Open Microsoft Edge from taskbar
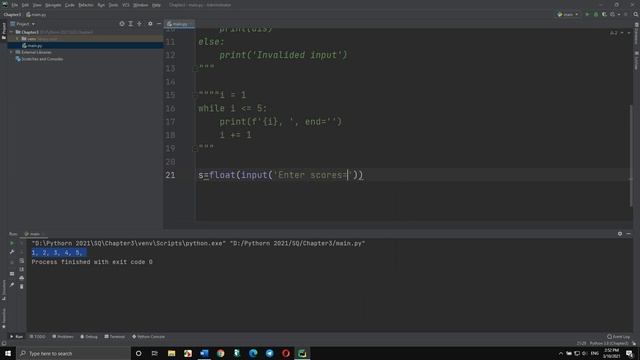This screenshot has height=360, width=640. [253, 353]
